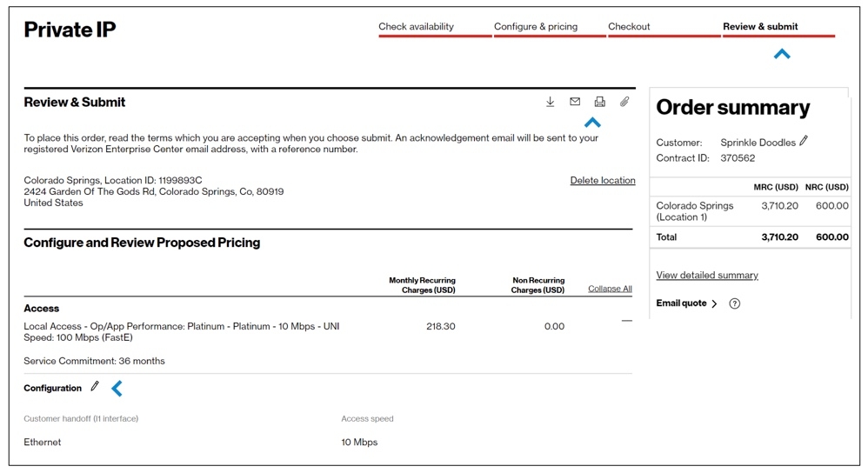Image resolution: width=868 pixels, height=473 pixels.
Task: Open the Configure & pricing step
Action: [536, 27]
